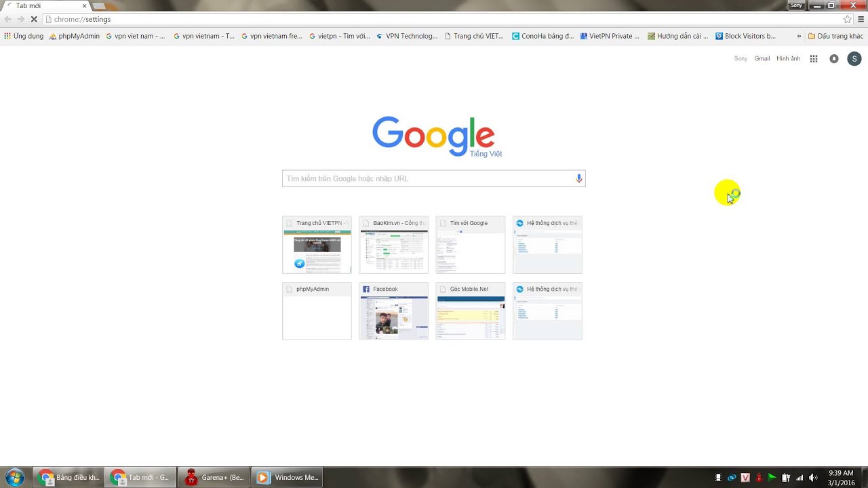Open the BaoKim.vn thumbnail tile
868x488 pixels.
(393, 245)
